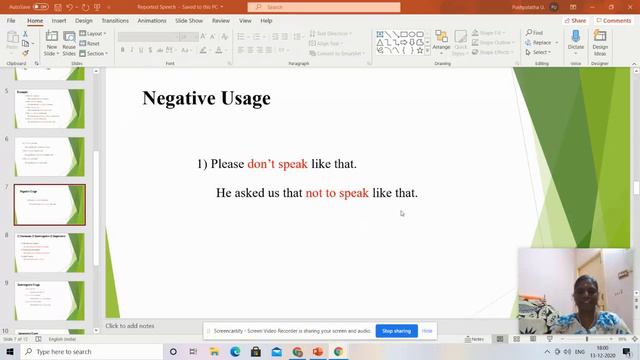
Task: Expand the Layout dropdown
Action: click(x=93, y=33)
